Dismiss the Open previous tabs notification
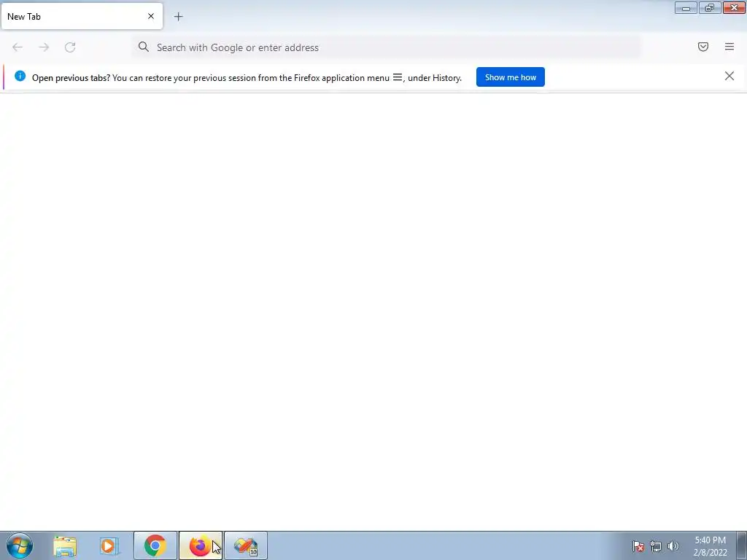747x560 pixels. [x=729, y=76]
